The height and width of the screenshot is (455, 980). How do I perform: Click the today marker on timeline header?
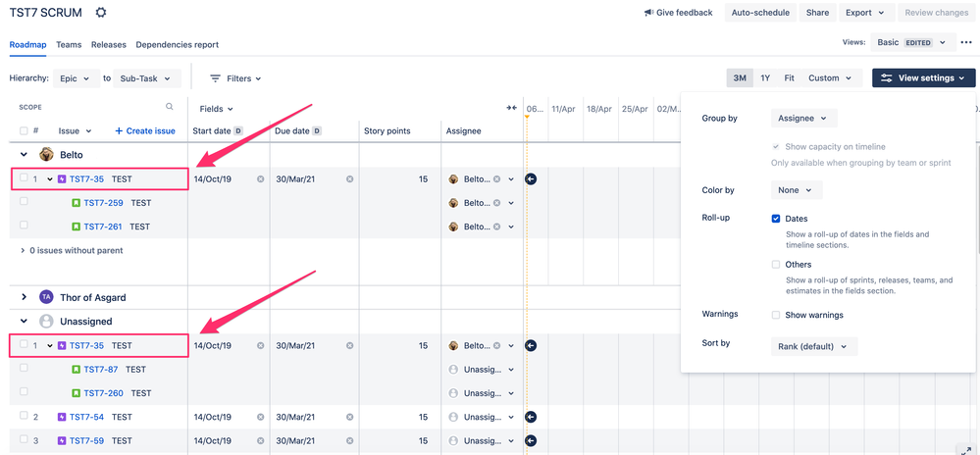pyautogui.click(x=527, y=117)
